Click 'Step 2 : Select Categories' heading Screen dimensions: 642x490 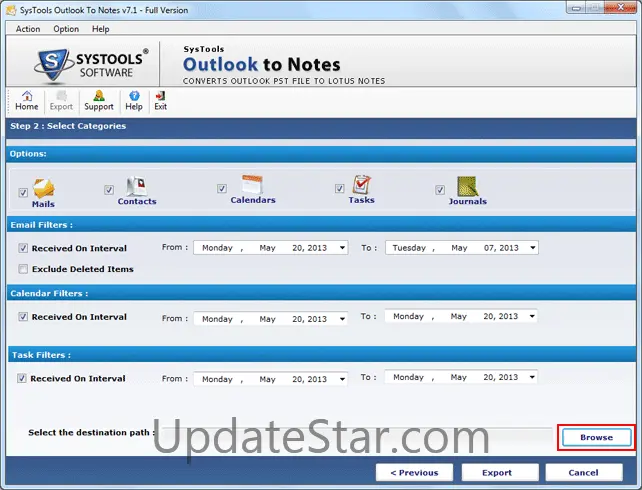click(x=68, y=126)
